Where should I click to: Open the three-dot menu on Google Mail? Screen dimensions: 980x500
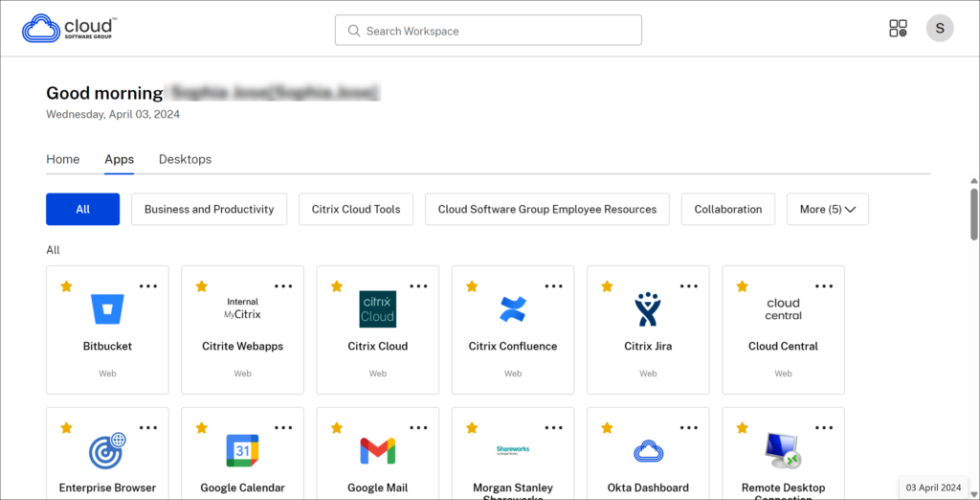(x=419, y=427)
